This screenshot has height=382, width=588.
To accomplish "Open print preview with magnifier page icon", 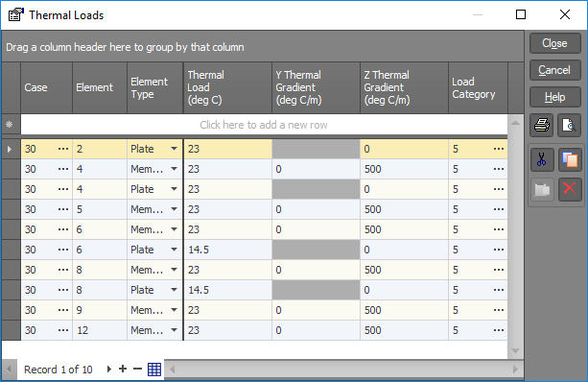I will tap(569, 125).
